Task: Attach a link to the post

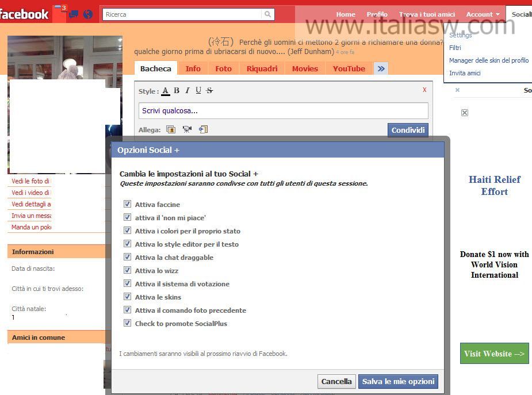Action: click(x=203, y=129)
